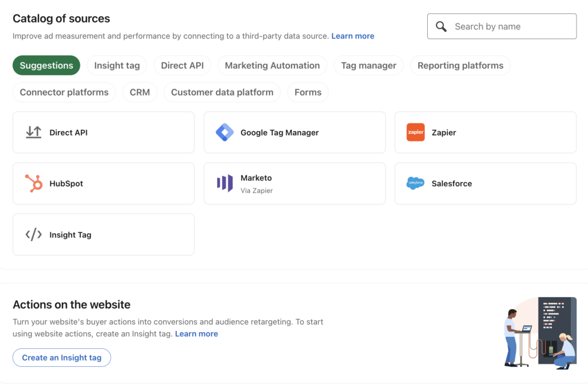Open the Salesforce source card
The image size is (588, 384).
click(x=485, y=183)
